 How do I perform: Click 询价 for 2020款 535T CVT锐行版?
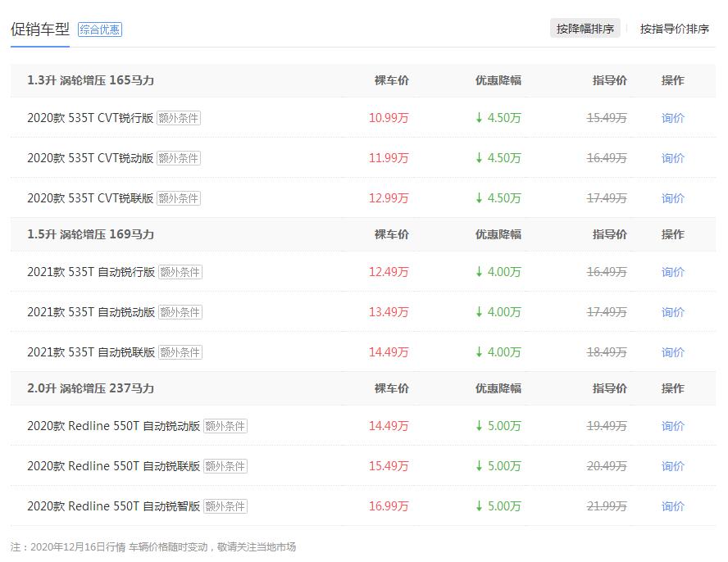(x=673, y=118)
